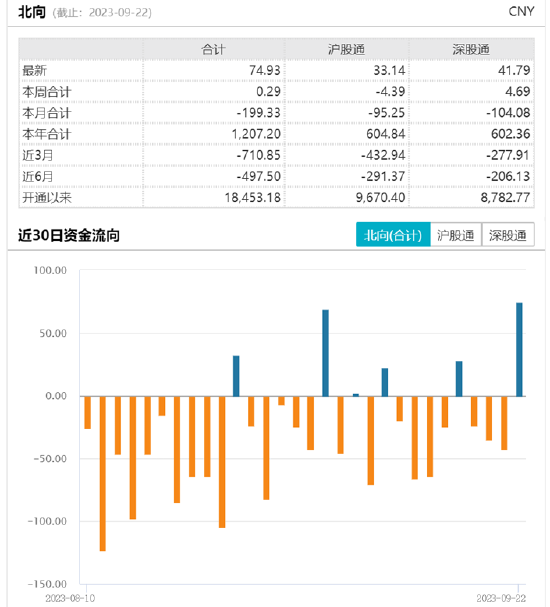This screenshot has height=607, width=550.
Task: Click the 本月合计 row label
Action: (46, 113)
